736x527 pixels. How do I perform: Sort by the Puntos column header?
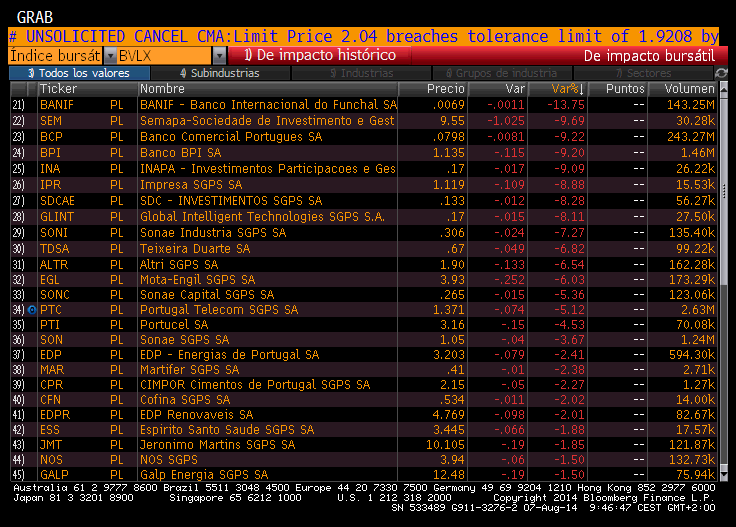[617, 89]
